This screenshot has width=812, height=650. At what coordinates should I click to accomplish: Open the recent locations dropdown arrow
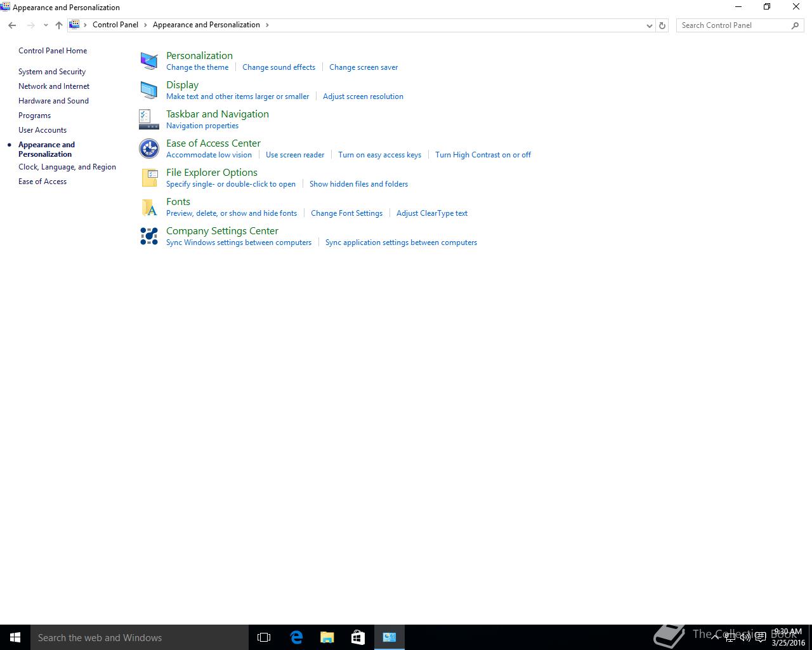point(46,25)
